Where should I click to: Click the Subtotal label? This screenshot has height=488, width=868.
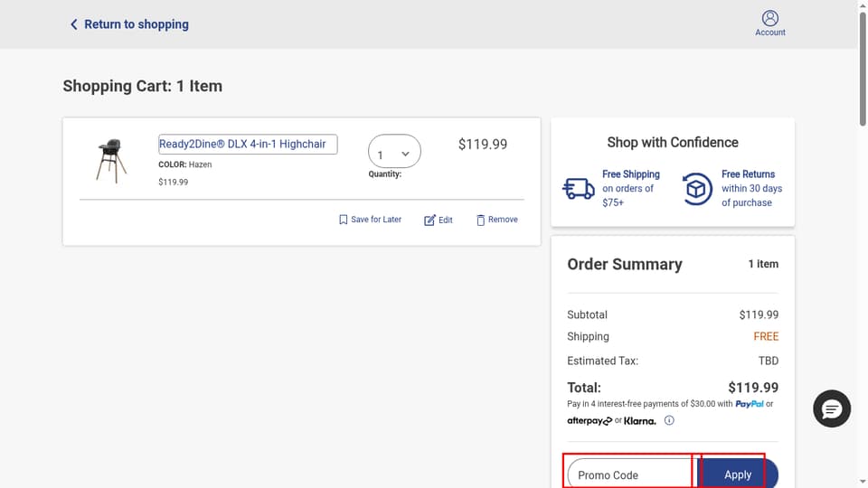(x=587, y=314)
